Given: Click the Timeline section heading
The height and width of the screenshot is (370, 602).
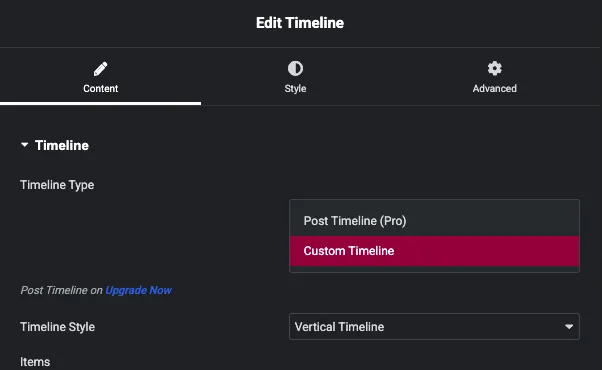Looking at the screenshot, I should (62, 145).
